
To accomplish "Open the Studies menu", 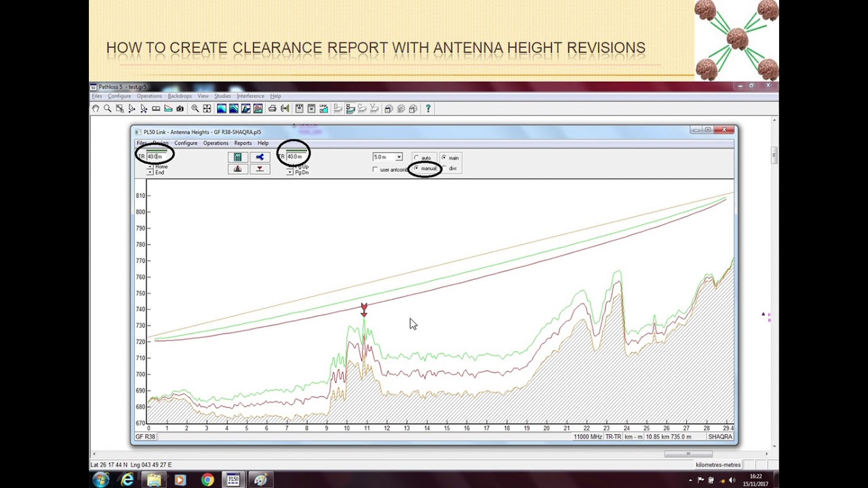I will [x=222, y=96].
